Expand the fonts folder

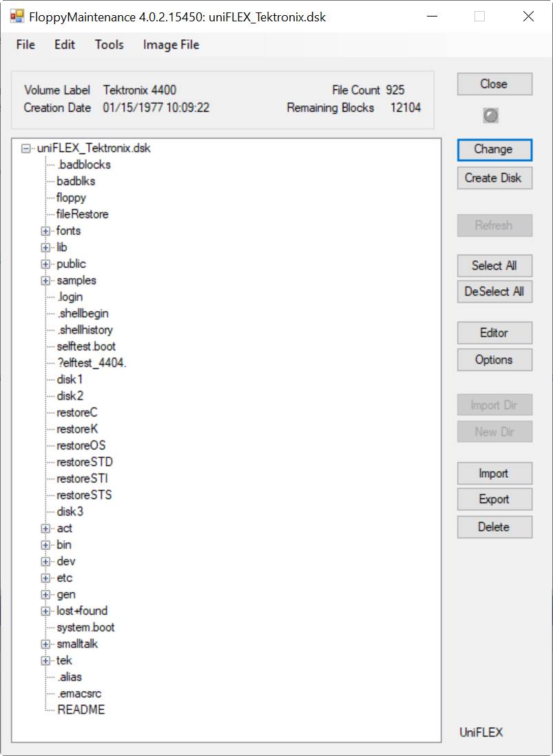(45, 231)
